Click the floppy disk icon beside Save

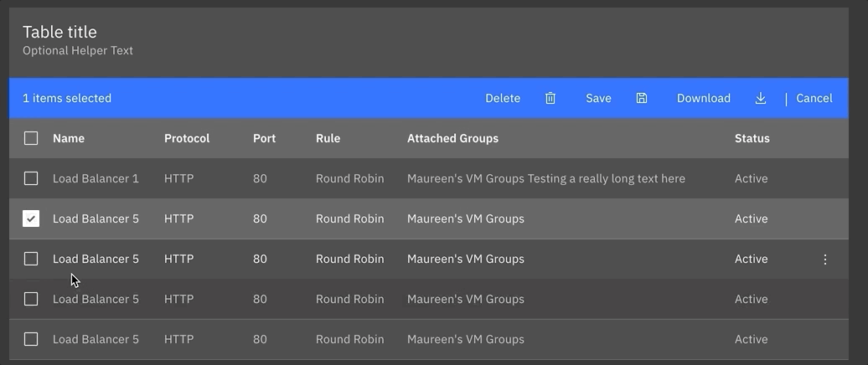[x=641, y=99]
